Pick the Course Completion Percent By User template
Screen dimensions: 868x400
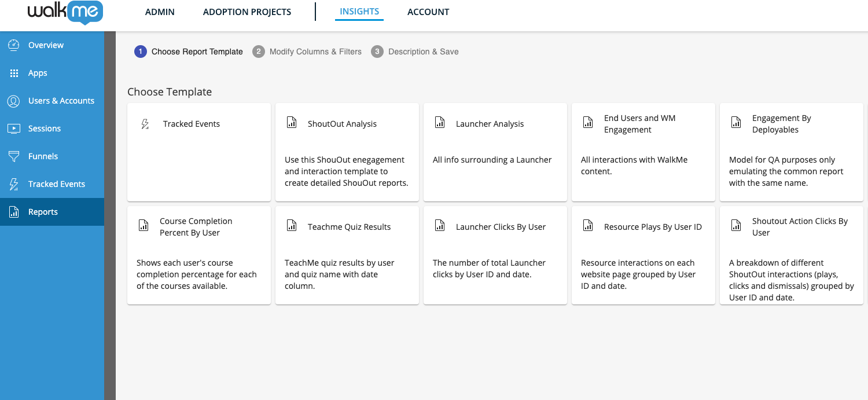[198, 255]
